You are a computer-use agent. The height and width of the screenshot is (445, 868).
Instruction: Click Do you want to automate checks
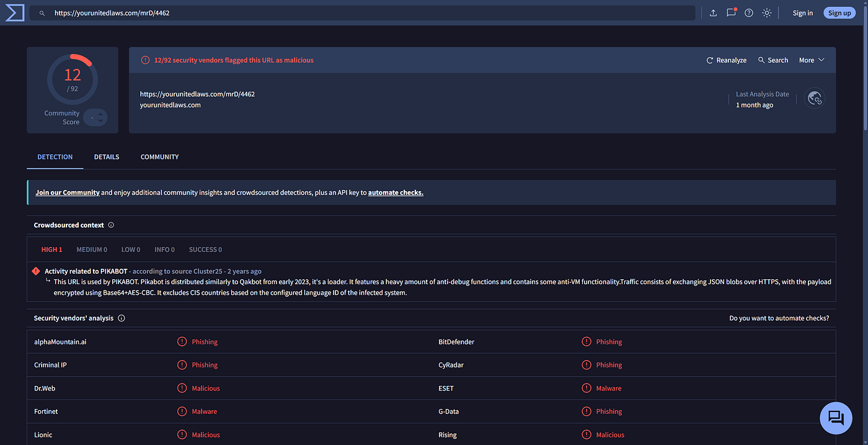point(779,318)
